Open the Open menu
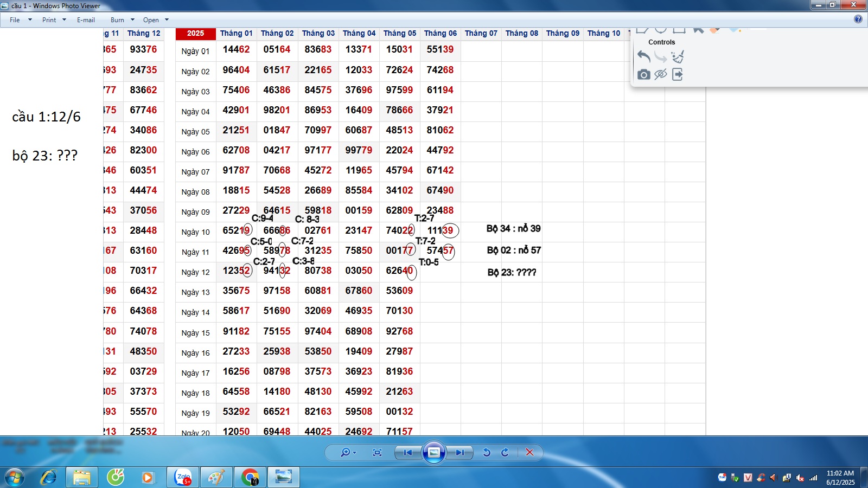The height and width of the screenshot is (488, 868). pos(156,20)
